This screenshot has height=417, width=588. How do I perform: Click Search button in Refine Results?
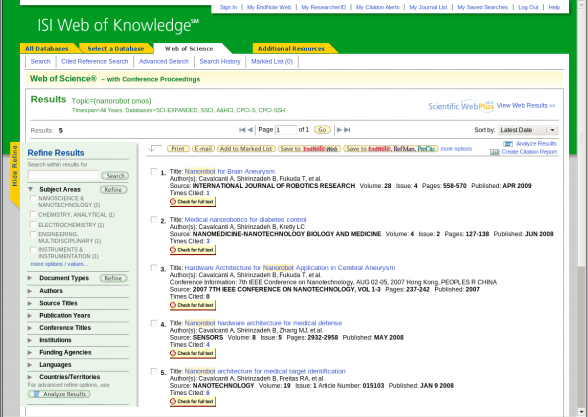115,176
